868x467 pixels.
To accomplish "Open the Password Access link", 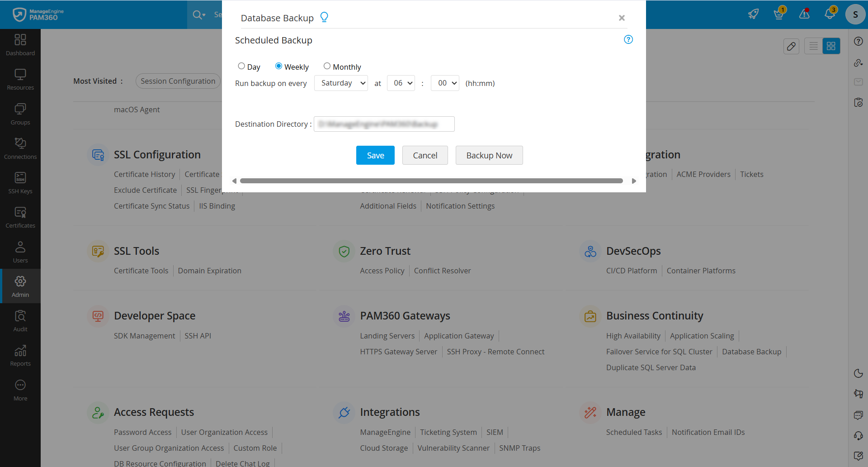I will [142, 432].
